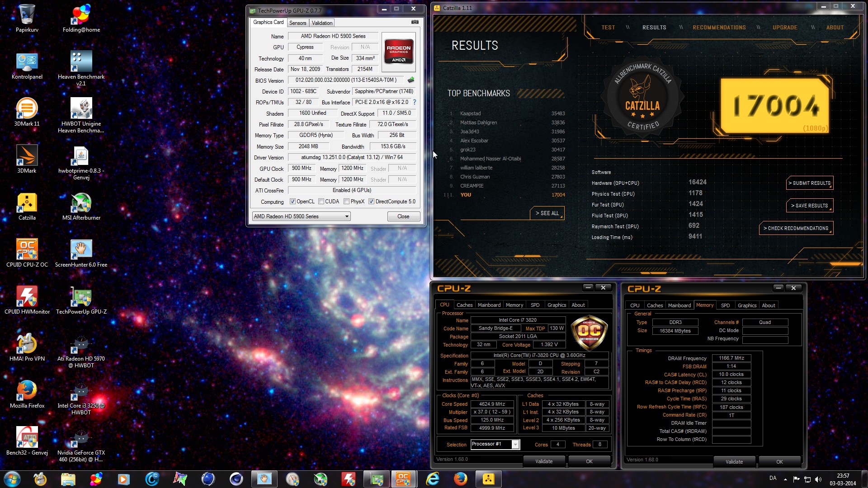Open the Kontrolpanel desktop icon
The height and width of the screenshot is (488, 868).
click(x=27, y=66)
